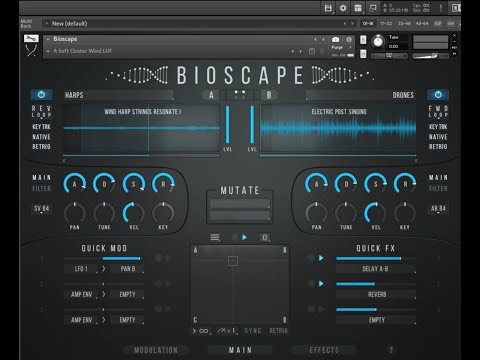Click the XY pad quantize Q icon
The image size is (480, 360).
pyautogui.click(x=265, y=237)
